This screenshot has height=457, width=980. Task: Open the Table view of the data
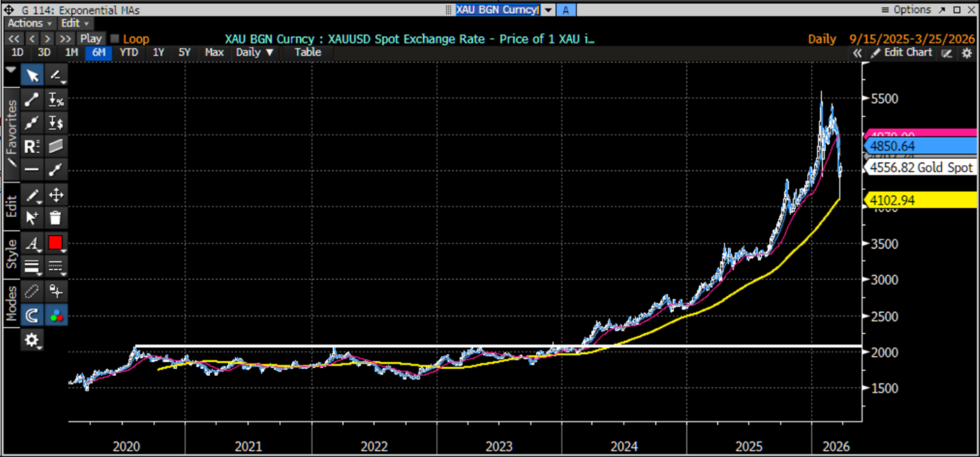point(307,52)
